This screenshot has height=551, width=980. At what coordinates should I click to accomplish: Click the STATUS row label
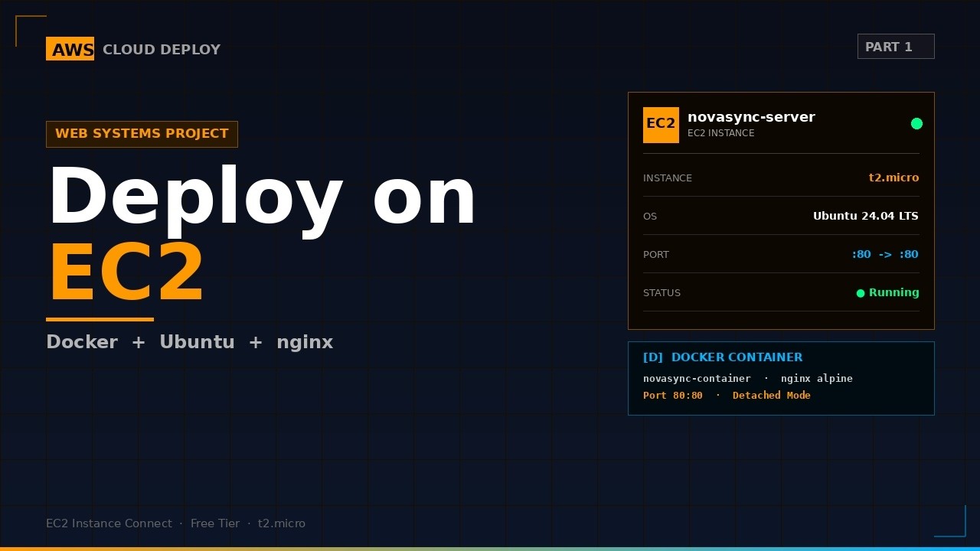click(x=662, y=293)
